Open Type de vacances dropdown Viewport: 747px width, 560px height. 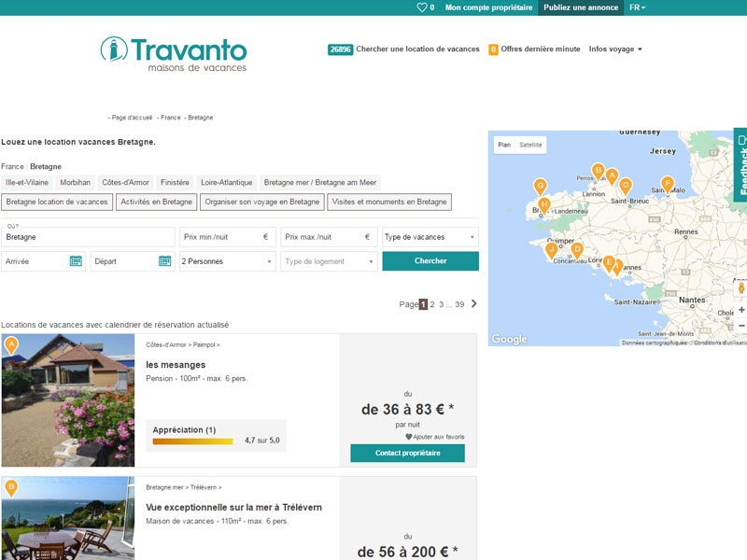tap(430, 237)
